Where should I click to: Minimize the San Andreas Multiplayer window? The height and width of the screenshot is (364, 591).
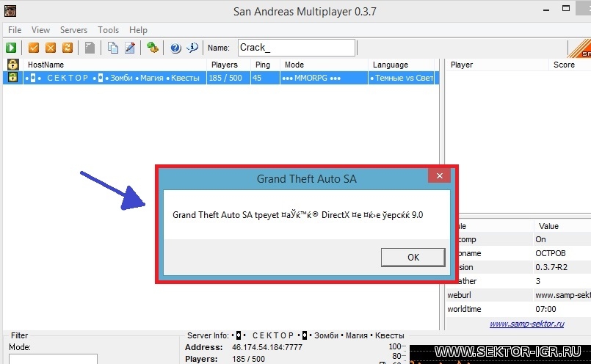click(x=546, y=10)
